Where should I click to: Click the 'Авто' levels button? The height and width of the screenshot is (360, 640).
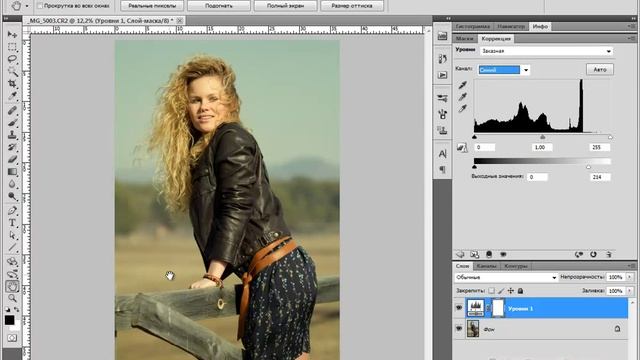(x=600, y=69)
